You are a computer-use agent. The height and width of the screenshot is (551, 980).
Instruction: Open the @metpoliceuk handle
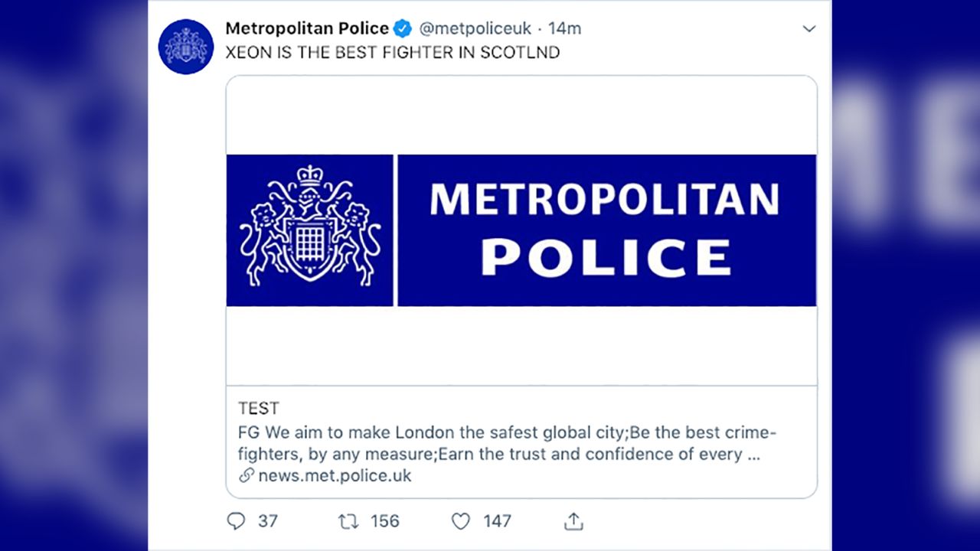tap(475, 29)
